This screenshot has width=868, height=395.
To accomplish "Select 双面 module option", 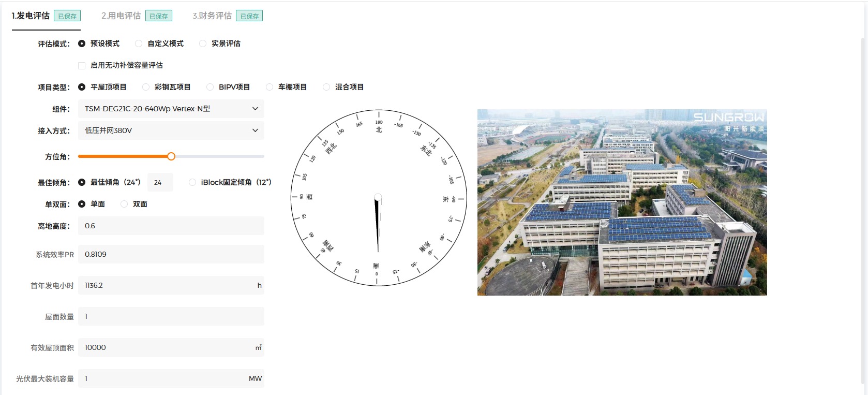I will pyautogui.click(x=124, y=204).
